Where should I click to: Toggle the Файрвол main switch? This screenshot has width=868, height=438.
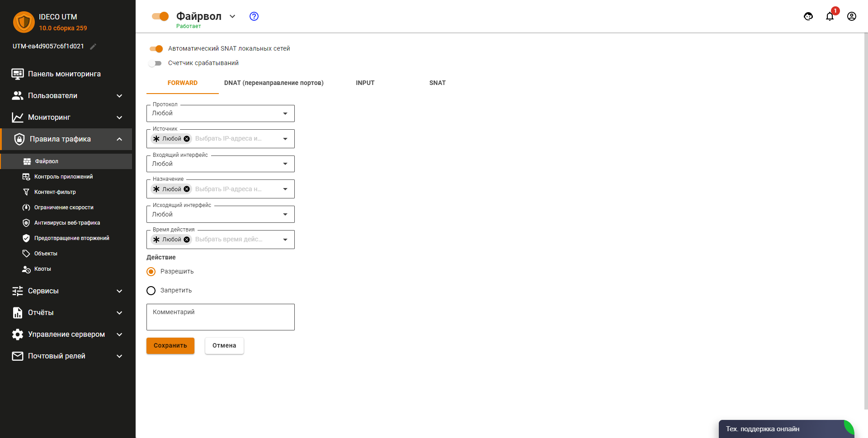pos(160,16)
